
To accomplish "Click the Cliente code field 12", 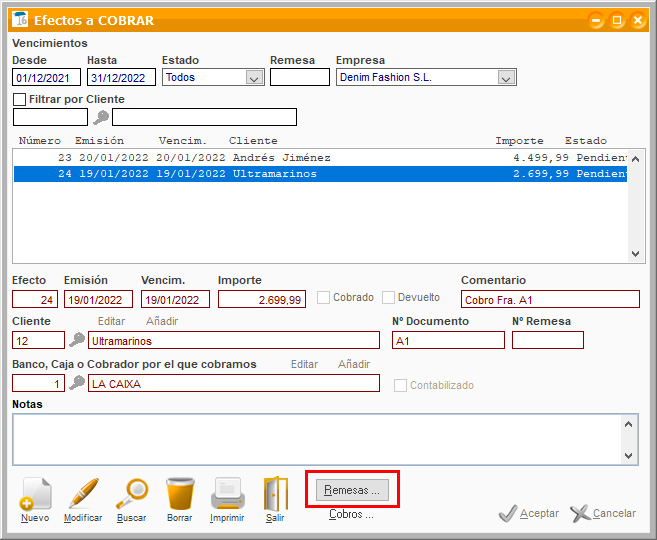I will [39, 340].
